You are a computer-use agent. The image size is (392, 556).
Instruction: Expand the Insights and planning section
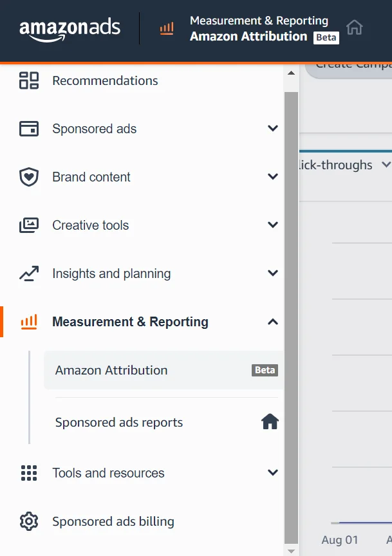(272, 273)
